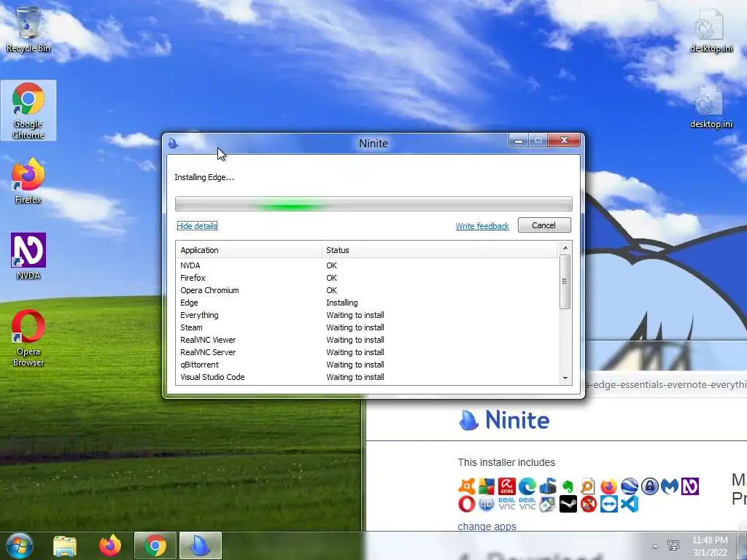Image resolution: width=747 pixels, height=560 pixels.
Task: Click the red crossed-out bug icon on page
Action: [589, 504]
